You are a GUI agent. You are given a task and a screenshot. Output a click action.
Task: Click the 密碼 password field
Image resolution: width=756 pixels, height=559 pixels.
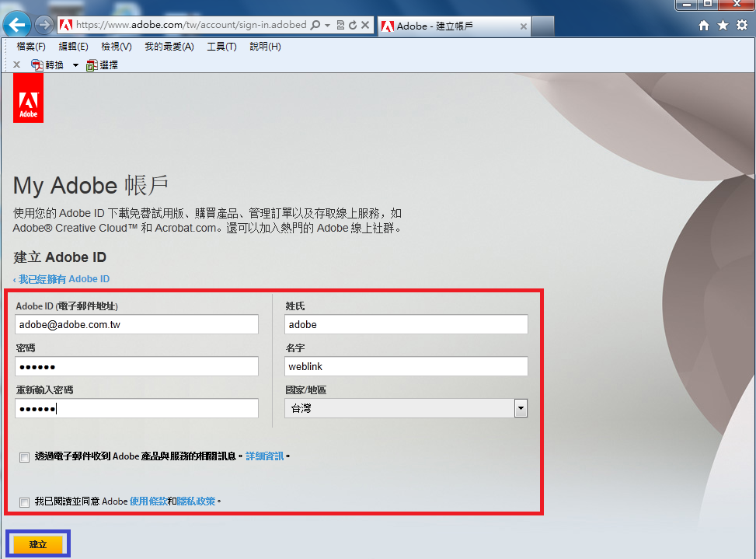coord(137,366)
